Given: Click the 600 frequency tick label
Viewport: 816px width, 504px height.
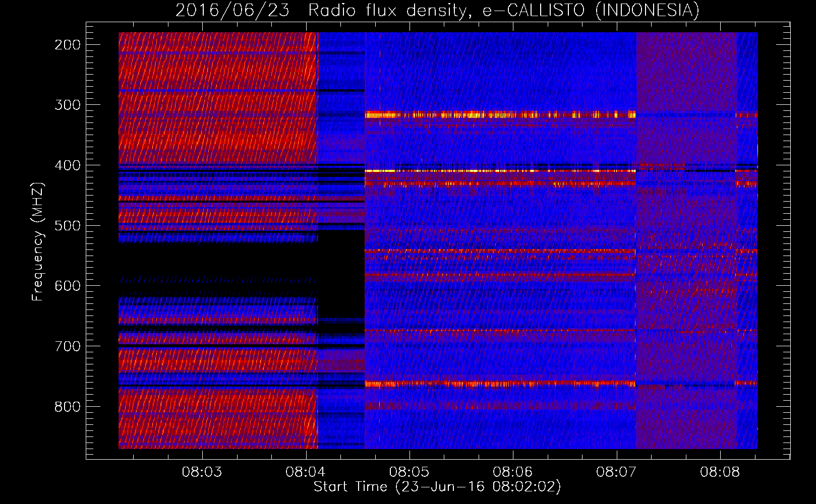Looking at the screenshot, I should point(68,286).
